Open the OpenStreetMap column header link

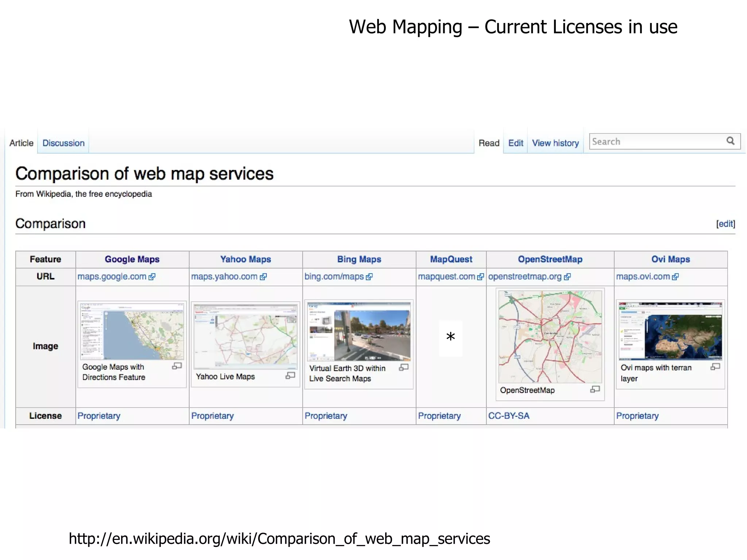pos(550,259)
